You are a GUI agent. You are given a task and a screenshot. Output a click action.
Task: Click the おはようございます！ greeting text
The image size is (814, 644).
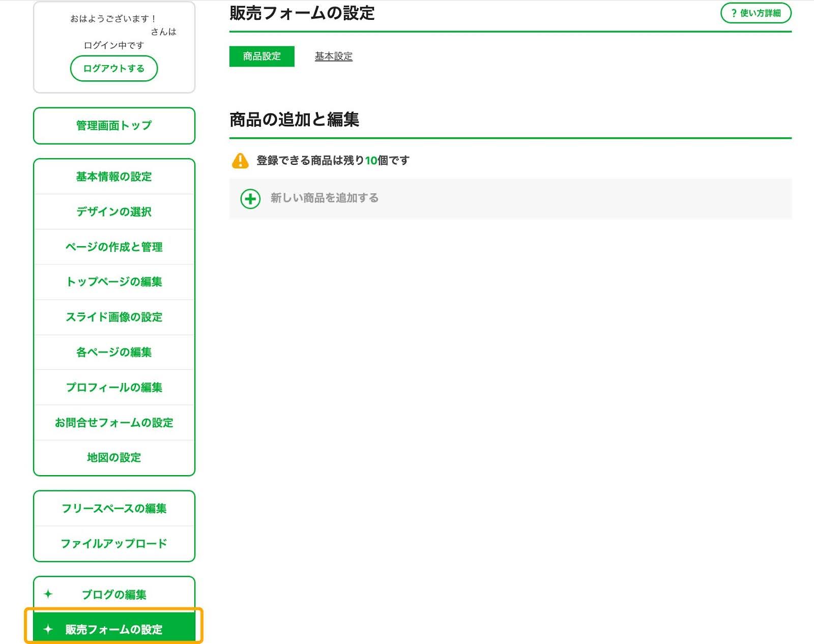tap(113, 19)
